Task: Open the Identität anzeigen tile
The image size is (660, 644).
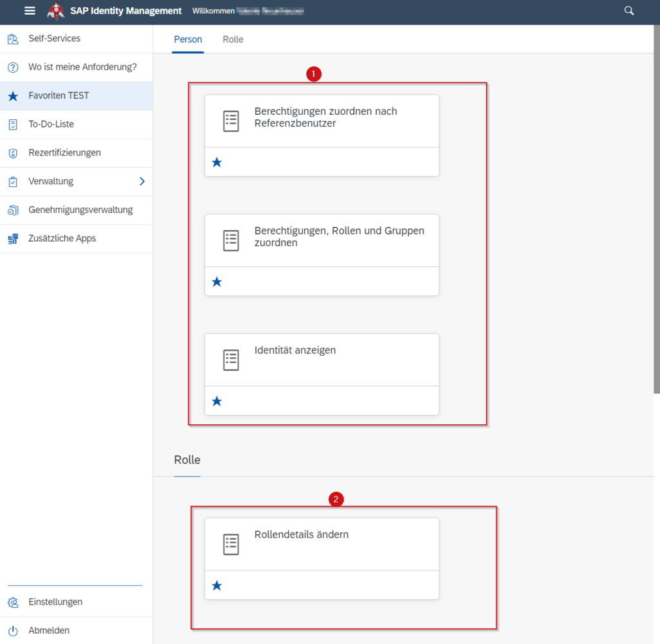Action: pos(322,375)
